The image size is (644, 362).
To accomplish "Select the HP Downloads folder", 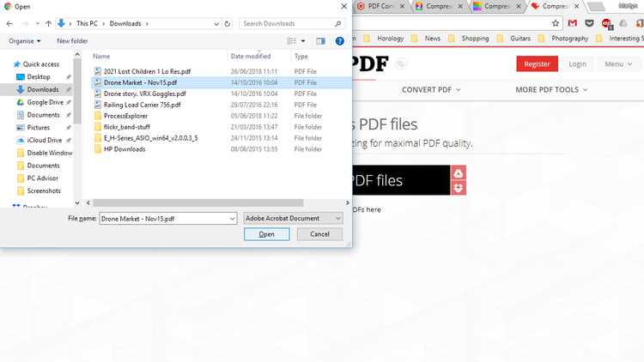I will click(125, 149).
